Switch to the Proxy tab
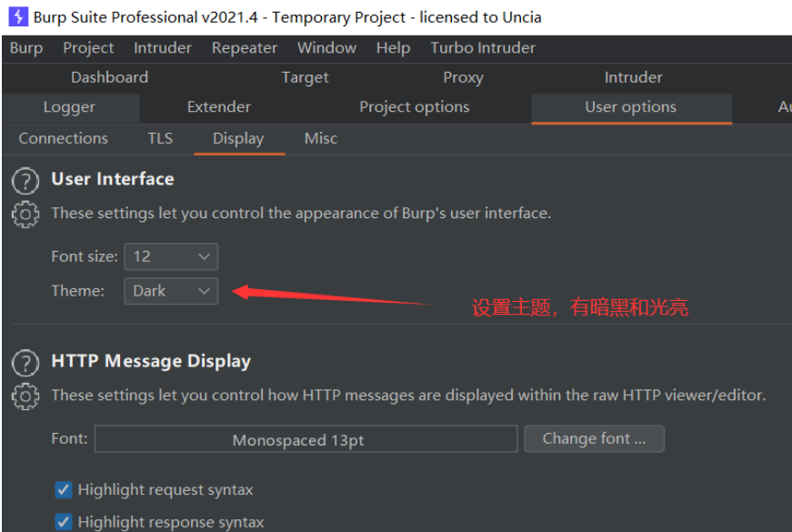This screenshot has height=532, width=792. tap(463, 77)
